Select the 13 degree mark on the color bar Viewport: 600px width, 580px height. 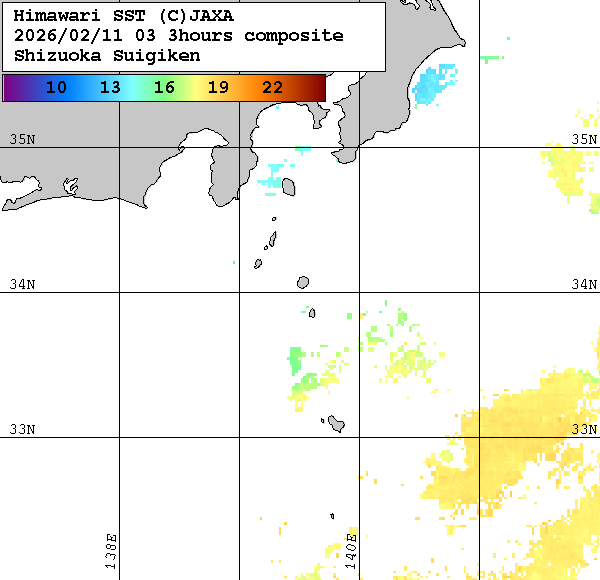(x=110, y=88)
